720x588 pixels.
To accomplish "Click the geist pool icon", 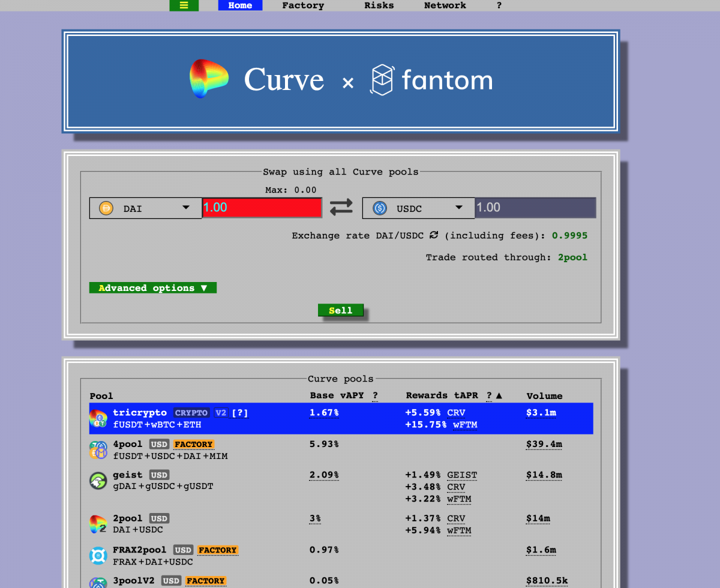I will (x=98, y=481).
